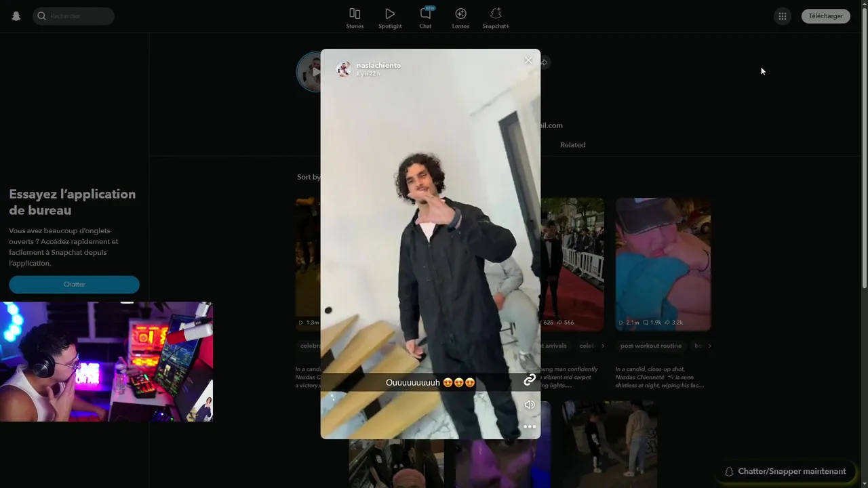Viewport: 868px width, 488px height.
Task: Open the Snapchat+ tab
Action: tap(496, 18)
